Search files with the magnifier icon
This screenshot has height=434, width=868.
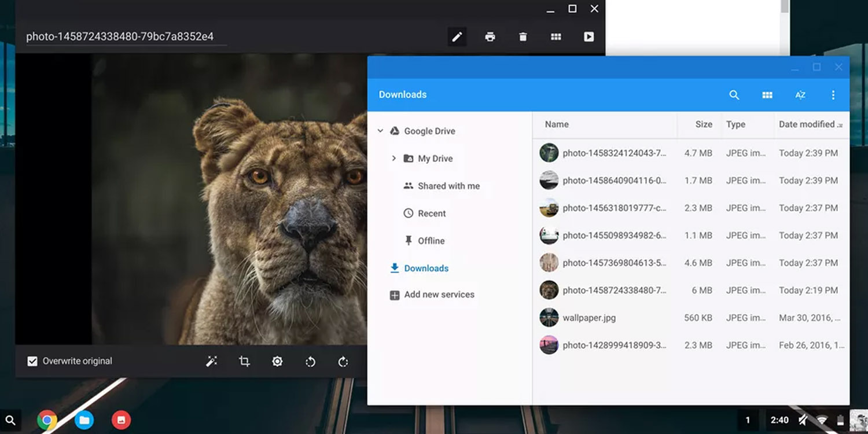point(734,95)
